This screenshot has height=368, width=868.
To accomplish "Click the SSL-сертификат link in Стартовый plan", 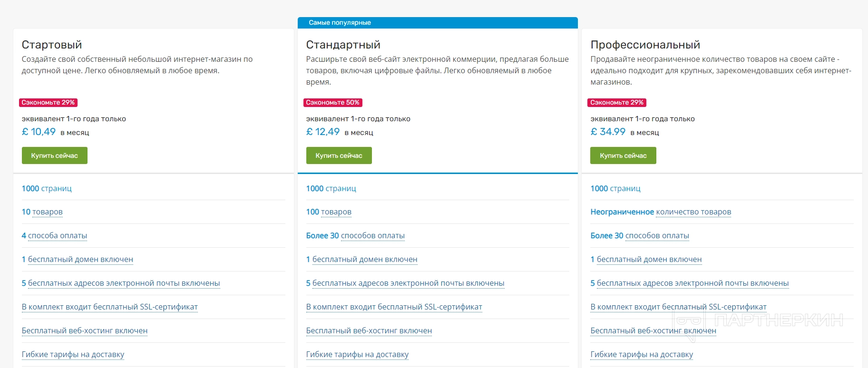I will point(110,307).
